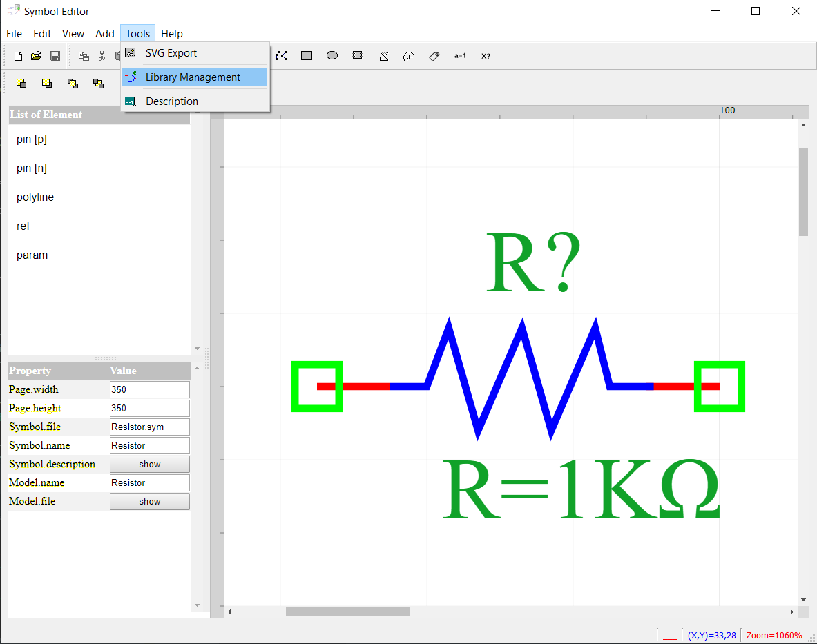Click the second layer-order icon

(47, 84)
